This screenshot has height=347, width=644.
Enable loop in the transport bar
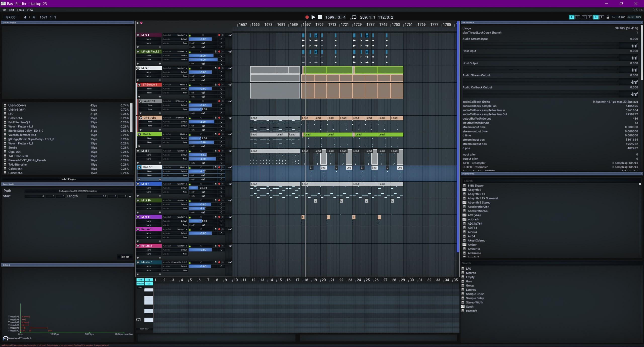click(354, 17)
